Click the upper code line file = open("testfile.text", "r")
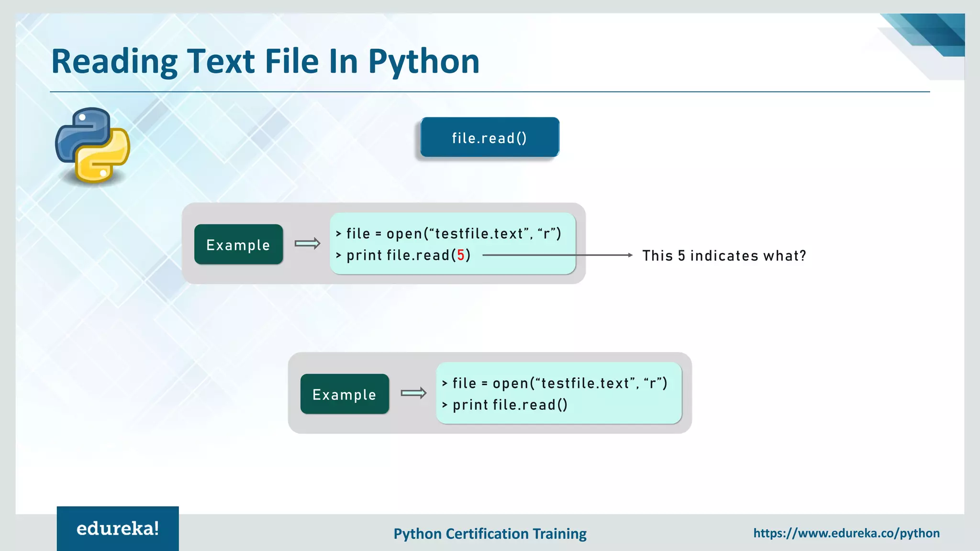Image resolution: width=980 pixels, height=551 pixels. click(x=448, y=233)
